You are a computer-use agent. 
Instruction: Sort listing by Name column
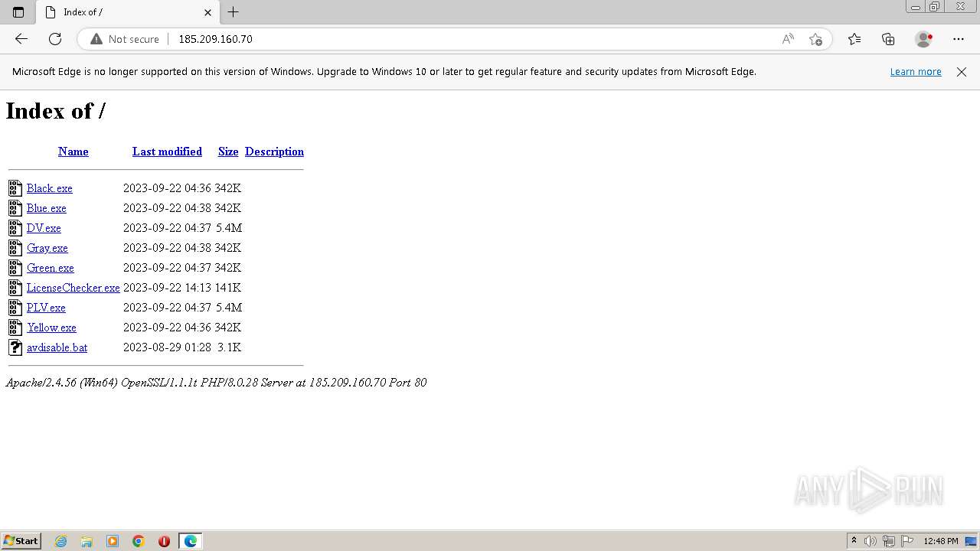(x=73, y=152)
